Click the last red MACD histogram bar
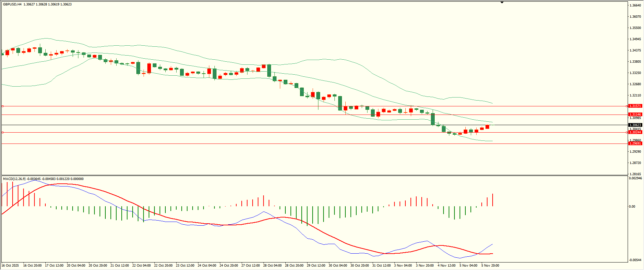 coord(493,200)
